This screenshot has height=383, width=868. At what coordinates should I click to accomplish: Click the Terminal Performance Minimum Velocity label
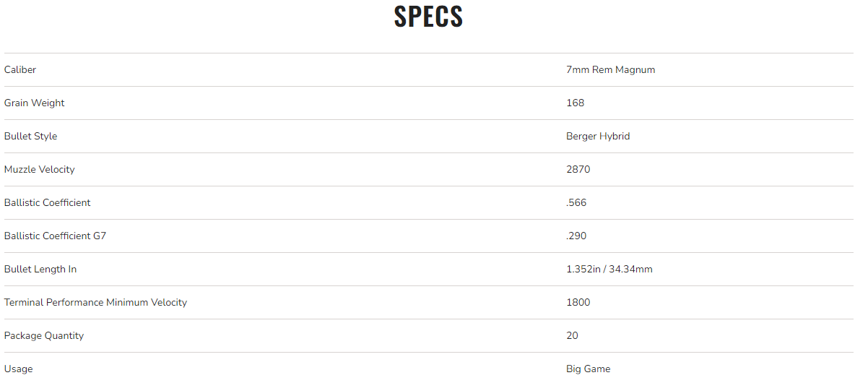[x=95, y=303]
